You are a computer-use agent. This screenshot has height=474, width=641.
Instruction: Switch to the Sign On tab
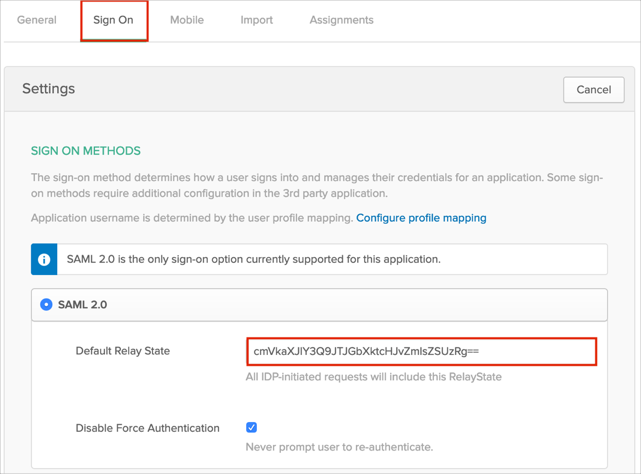[x=113, y=20]
